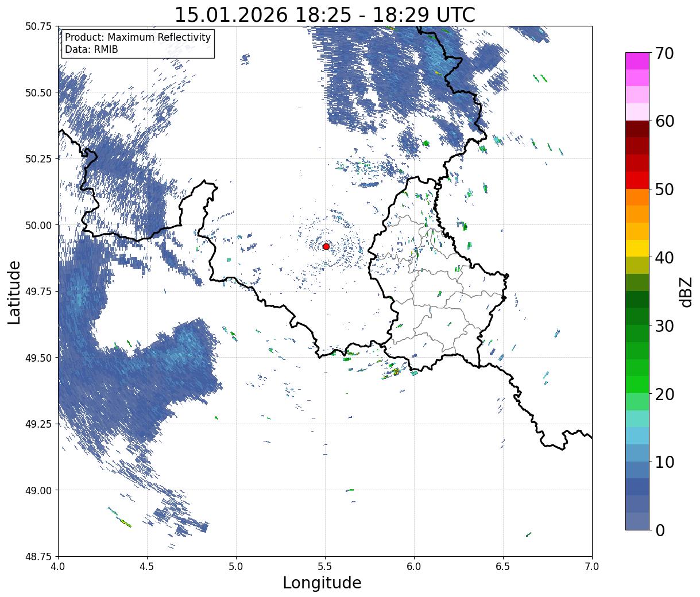Click the "Data: RMIB" label
The width and height of the screenshot is (700, 597).
click(x=91, y=49)
